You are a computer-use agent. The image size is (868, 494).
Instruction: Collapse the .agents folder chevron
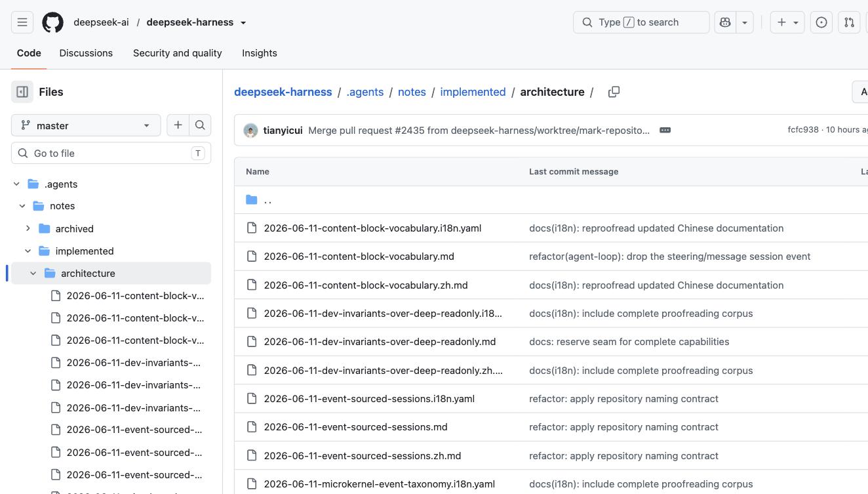16,184
